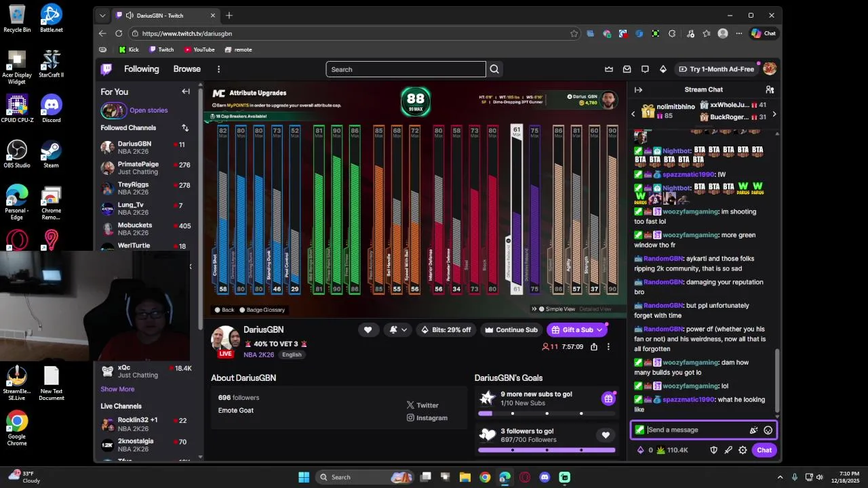Select the DariusGBN - Twitch browser tab
This screenshot has height=488, width=868.
[x=165, y=15]
